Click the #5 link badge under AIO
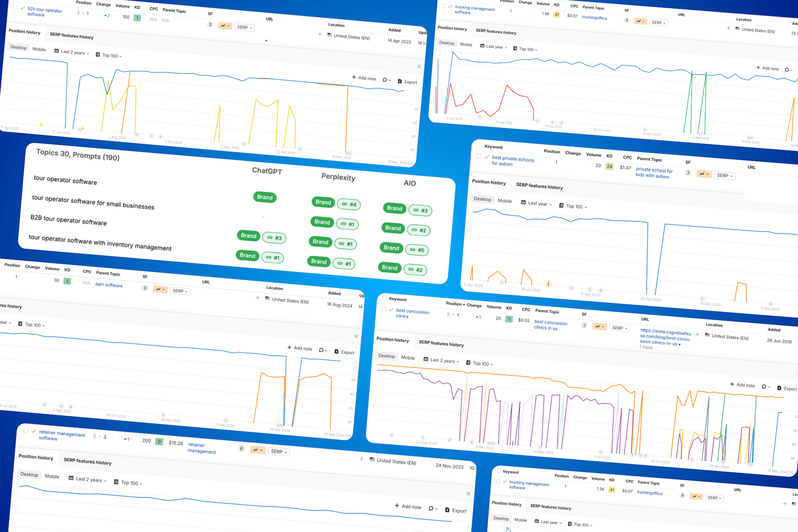The image size is (798, 532). tap(417, 250)
